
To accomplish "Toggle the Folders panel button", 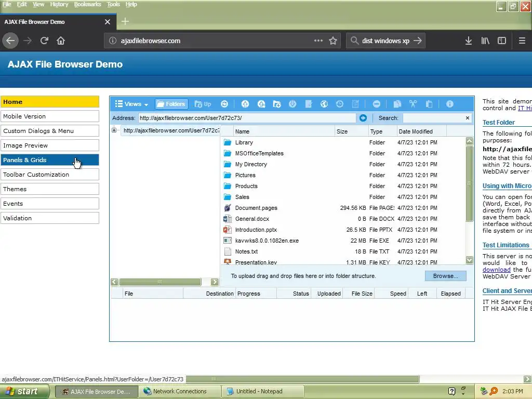I will coord(171,104).
